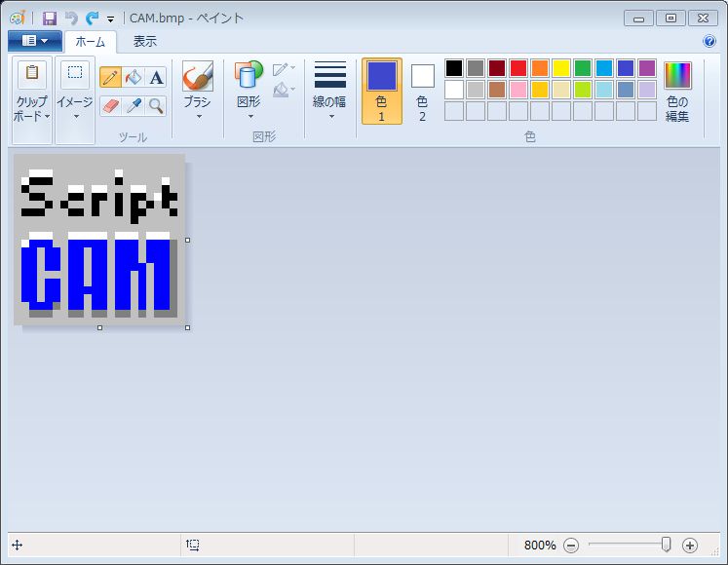Click the canvas bottom-edge resize handle

point(99,327)
